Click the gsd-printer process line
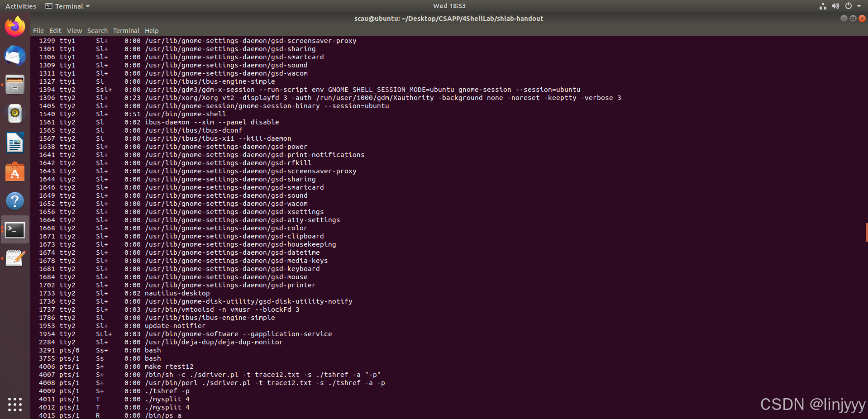The height and width of the screenshot is (419, 868). 177,285
